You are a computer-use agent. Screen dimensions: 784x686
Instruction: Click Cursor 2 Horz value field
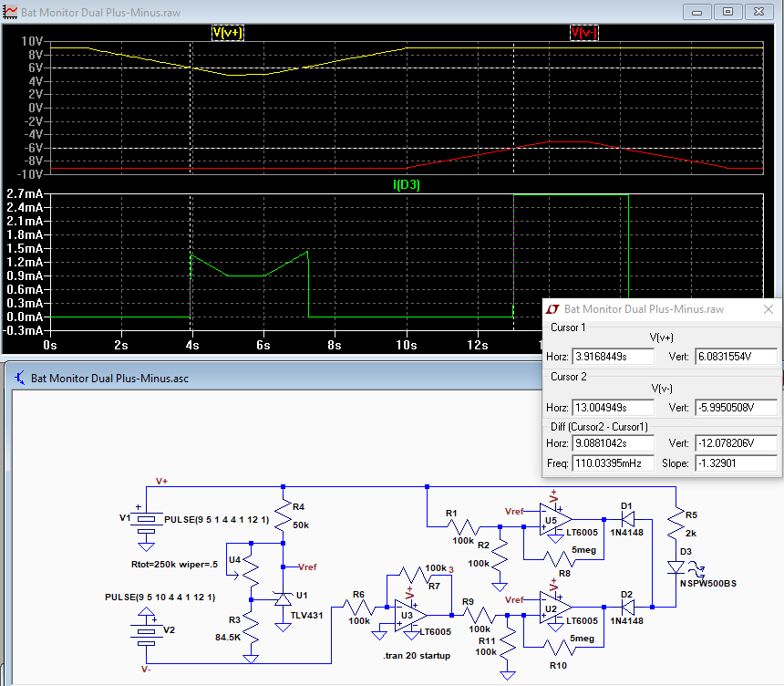(x=613, y=407)
